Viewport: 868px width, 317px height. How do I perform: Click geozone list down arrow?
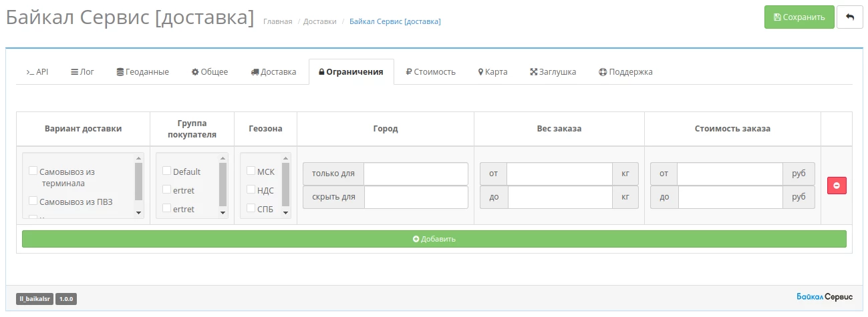tap(286, 213)
